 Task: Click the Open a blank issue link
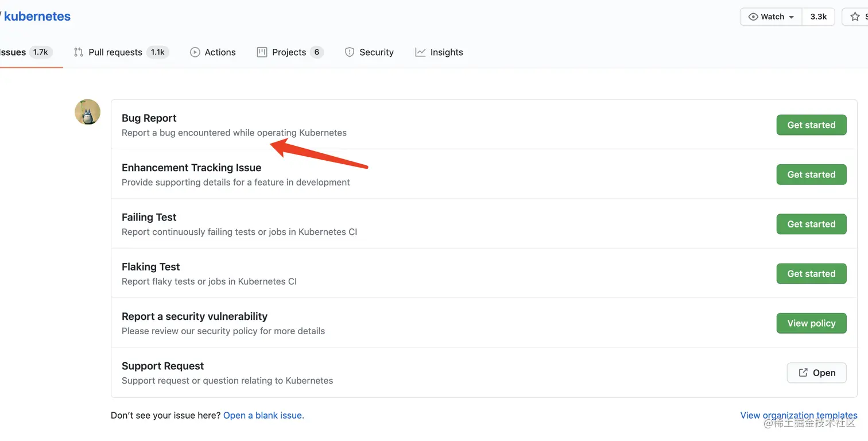(263, 415)
